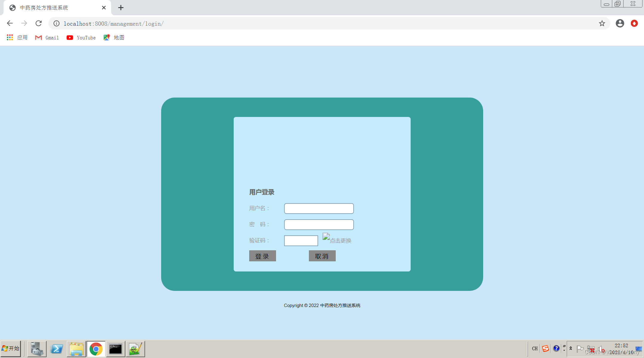Click the red update icon in toolbar
Screen dimensions: 644x358
[634, 23]
